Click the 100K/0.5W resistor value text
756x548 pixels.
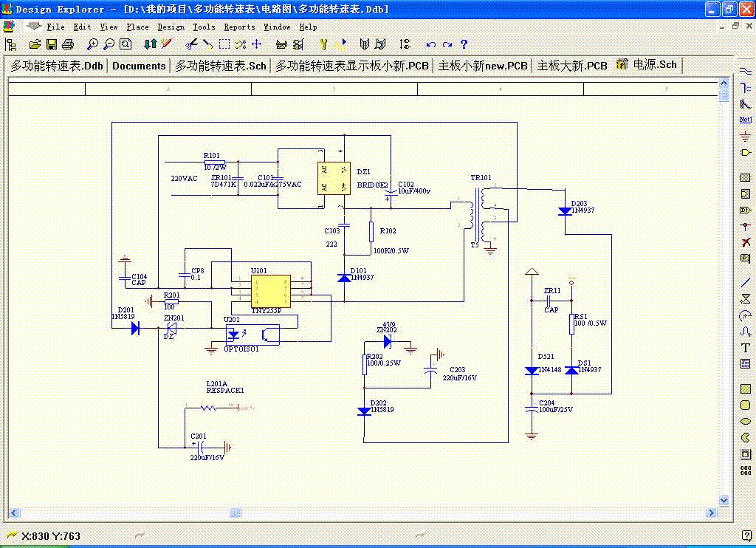pyautogui.click(x=391, y=251)
